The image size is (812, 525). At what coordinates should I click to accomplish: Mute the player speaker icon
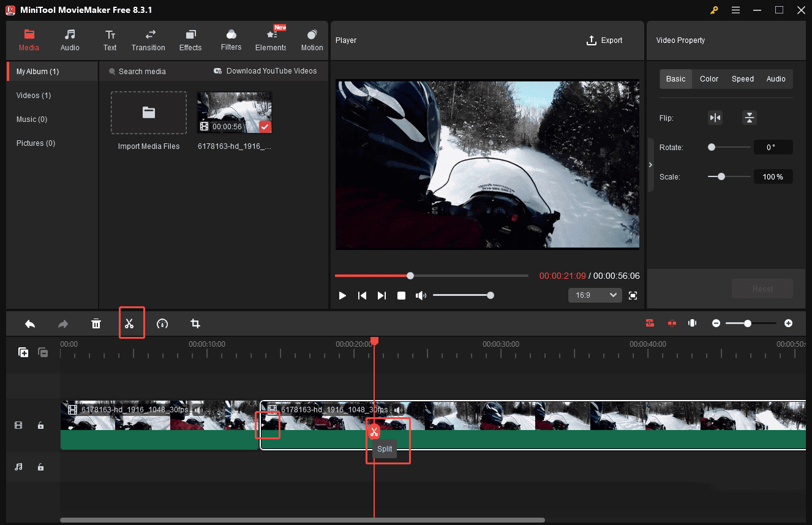pos(421,295)
